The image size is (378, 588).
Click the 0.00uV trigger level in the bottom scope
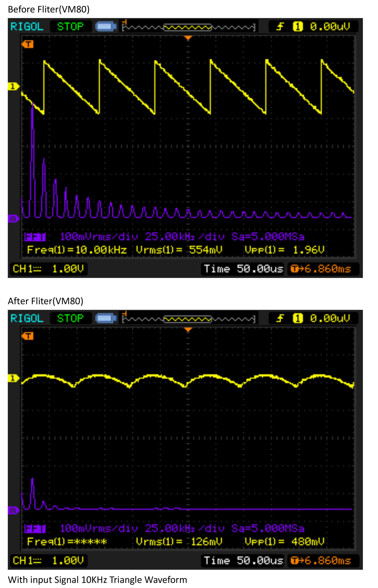tap(330, 318)
